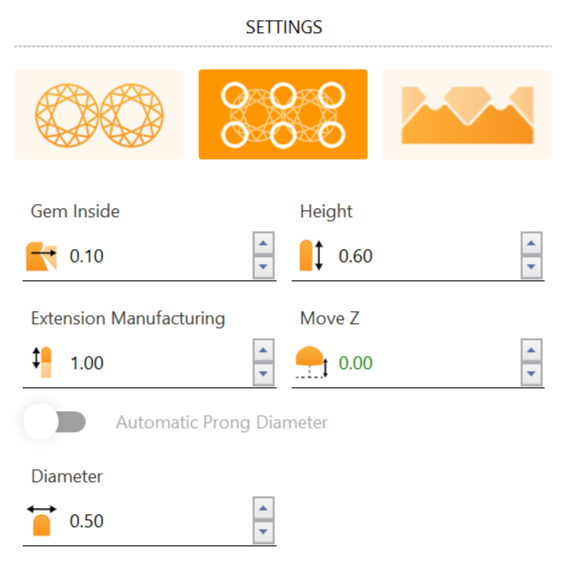Increase Diameter value with up arrow
565x582 pixels.
(264, 508)
